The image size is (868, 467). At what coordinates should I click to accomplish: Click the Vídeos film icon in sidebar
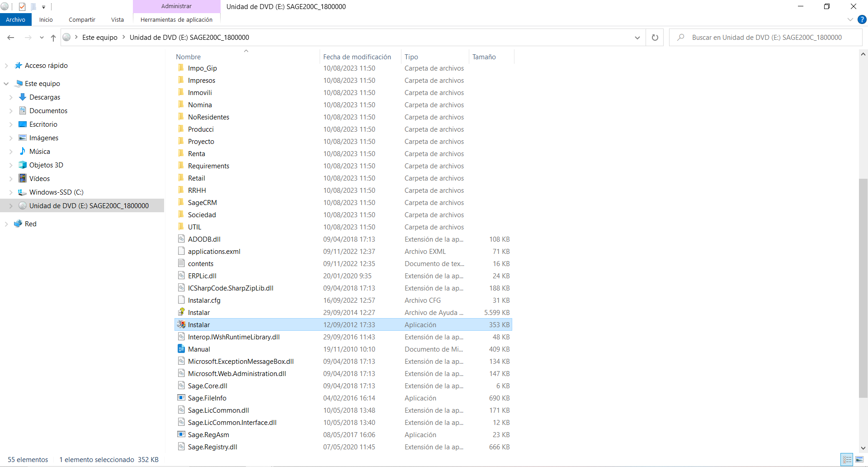point(23,178)
